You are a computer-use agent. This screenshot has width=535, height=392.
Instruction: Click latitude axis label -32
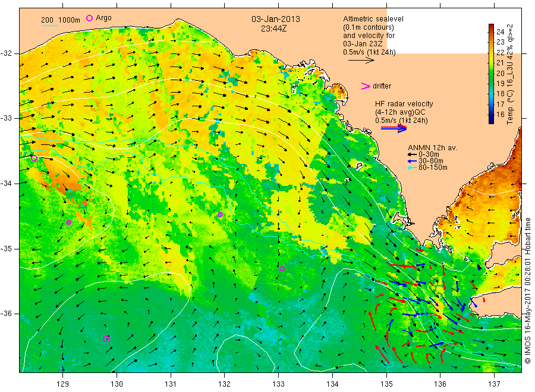click(x=6, y=53)
